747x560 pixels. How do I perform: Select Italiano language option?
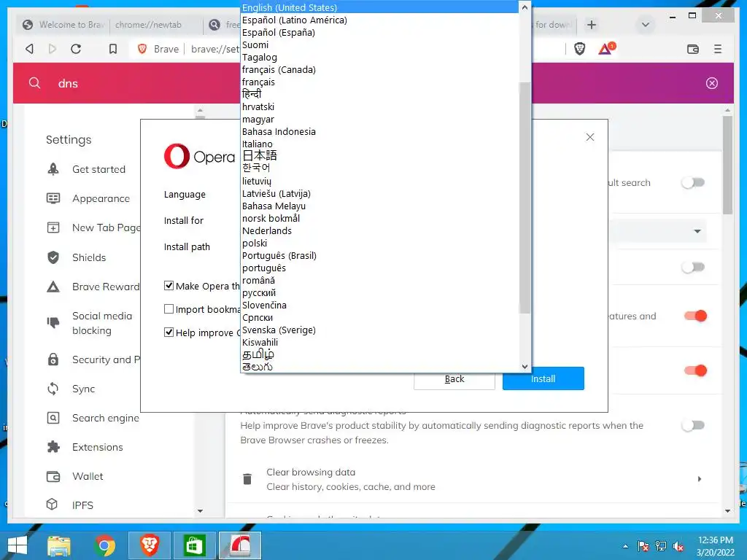[379, 144]
